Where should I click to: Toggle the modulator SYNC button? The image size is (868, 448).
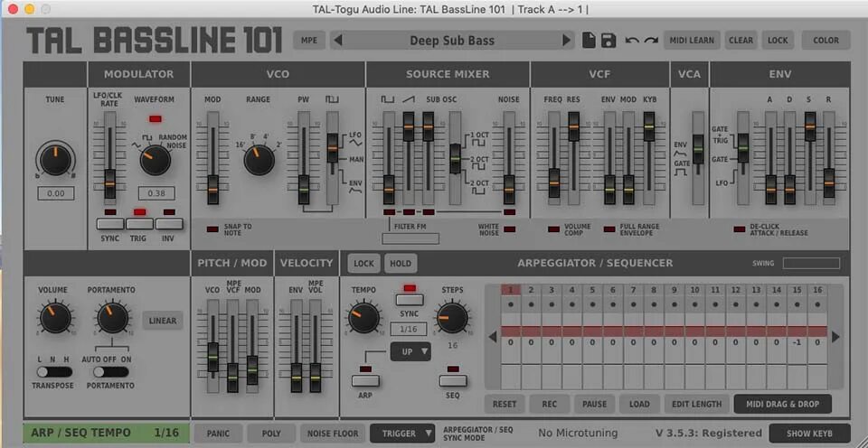110,224
